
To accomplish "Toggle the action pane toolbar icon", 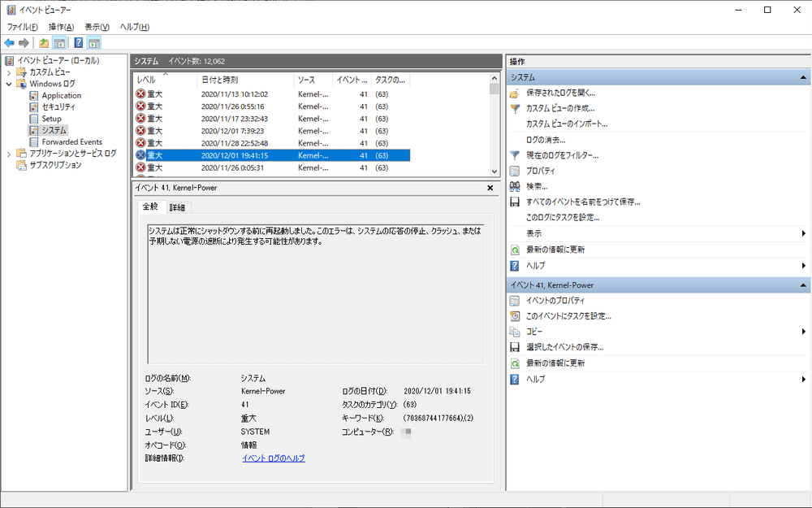I will 93,43.
